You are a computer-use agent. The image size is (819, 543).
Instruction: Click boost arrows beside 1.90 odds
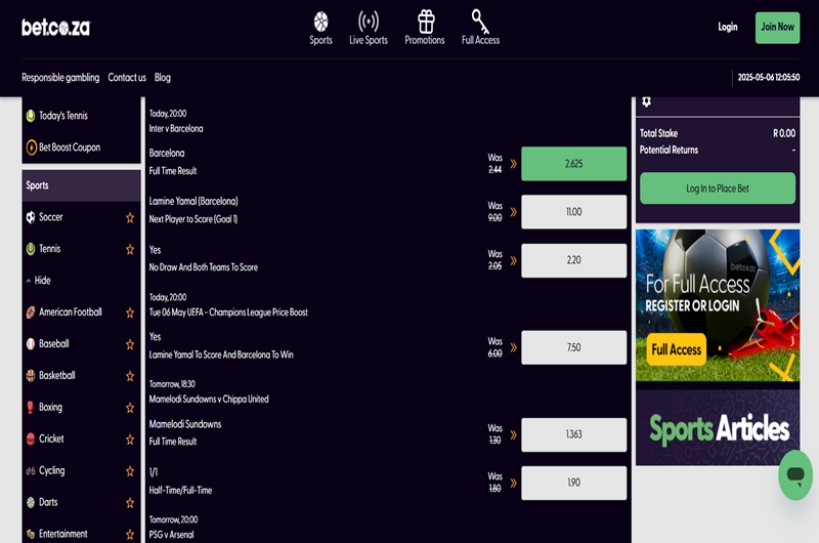(x=513, y=482)
